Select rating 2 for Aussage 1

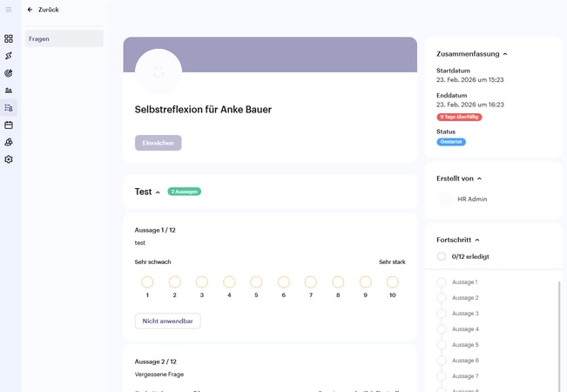click(175, 282)
